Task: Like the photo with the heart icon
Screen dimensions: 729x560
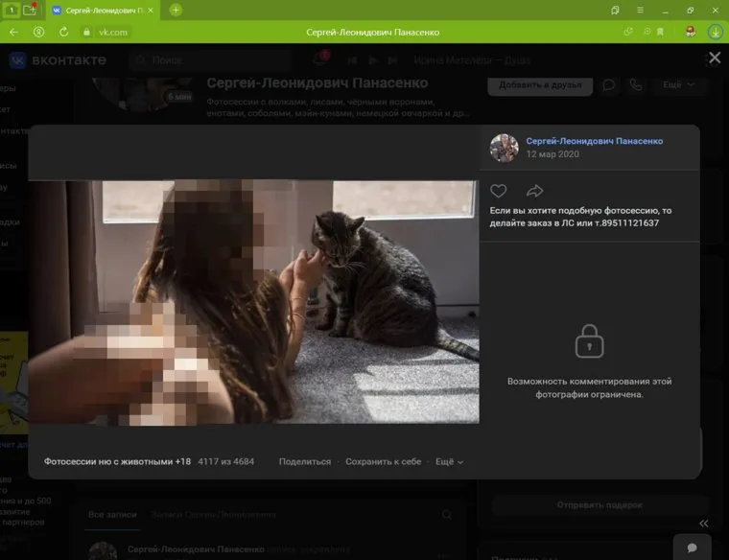Action: click(x=498, y=190)
